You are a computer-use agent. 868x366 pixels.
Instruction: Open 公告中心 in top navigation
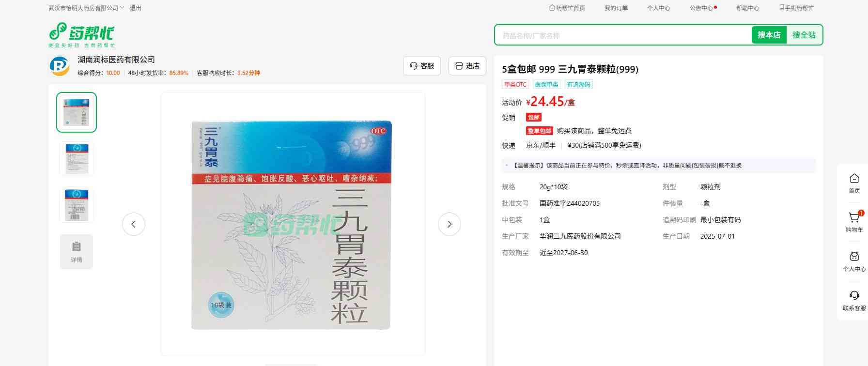click(701, 8)
